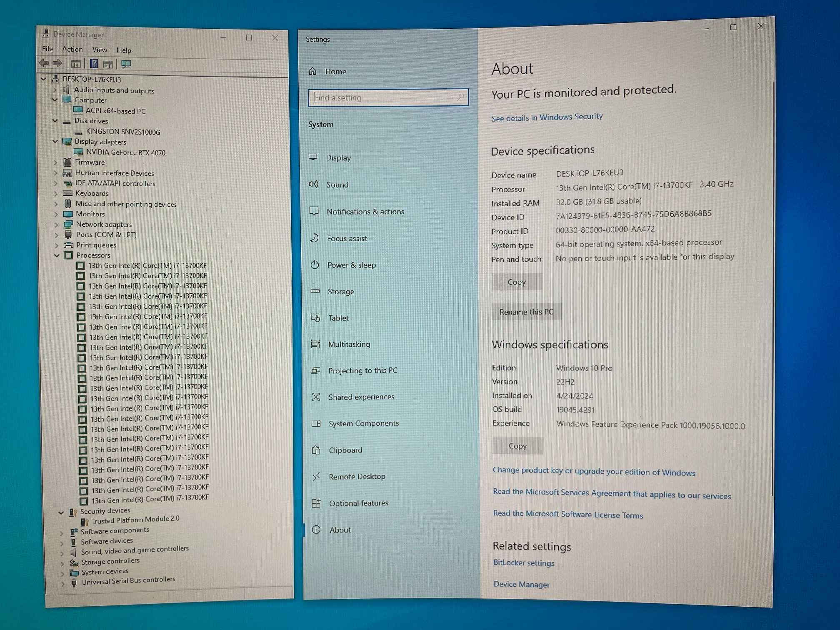Viewport: 840px width, 630px height.
Task: Click the NVIDIA GeForce RTX 4070 adapter icon
Action: click(x=78, y=152)
